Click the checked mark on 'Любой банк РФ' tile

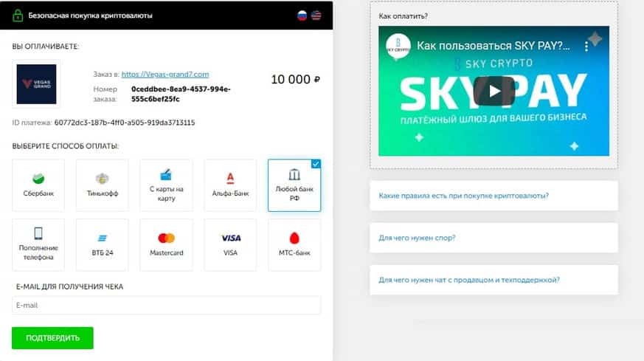[316, 164]
